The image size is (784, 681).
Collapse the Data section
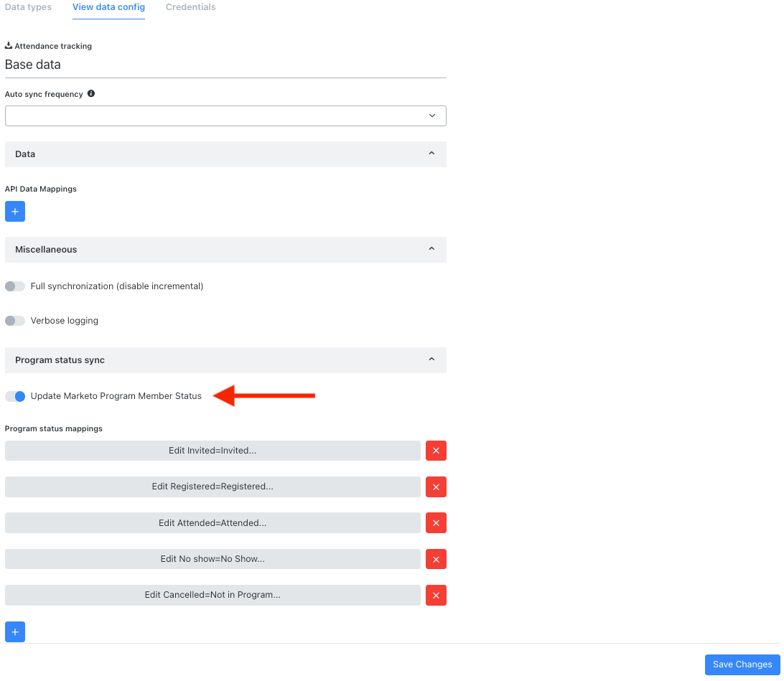point(225,154)
